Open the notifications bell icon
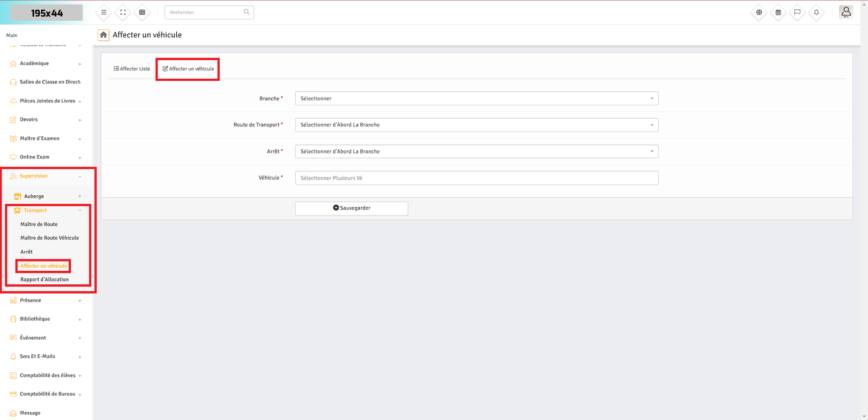Image resolution: width=868 pixels, height=420 pixels. [x=816, y=12]
